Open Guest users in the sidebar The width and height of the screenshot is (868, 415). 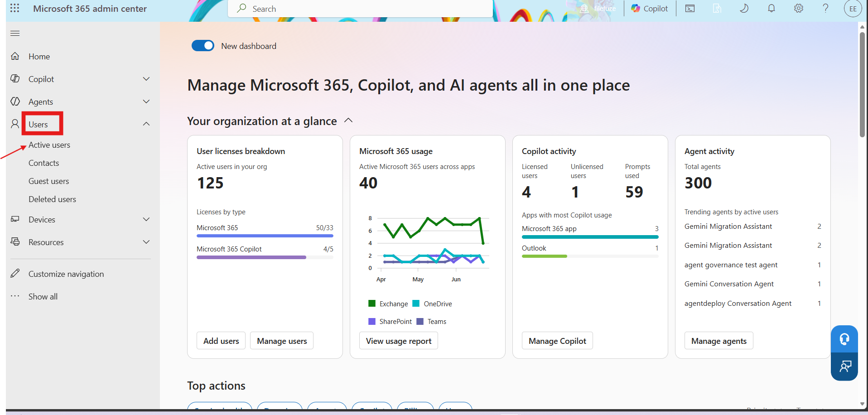click(49, 181)
